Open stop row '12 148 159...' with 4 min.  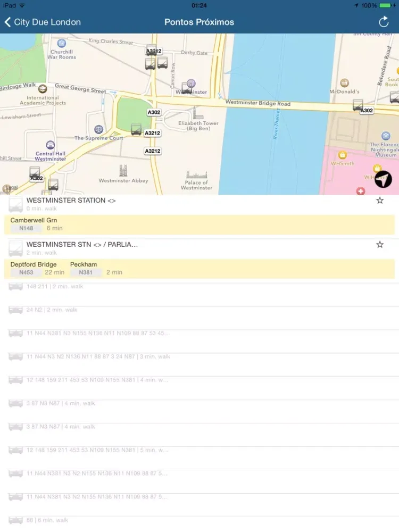coord(199,388)
